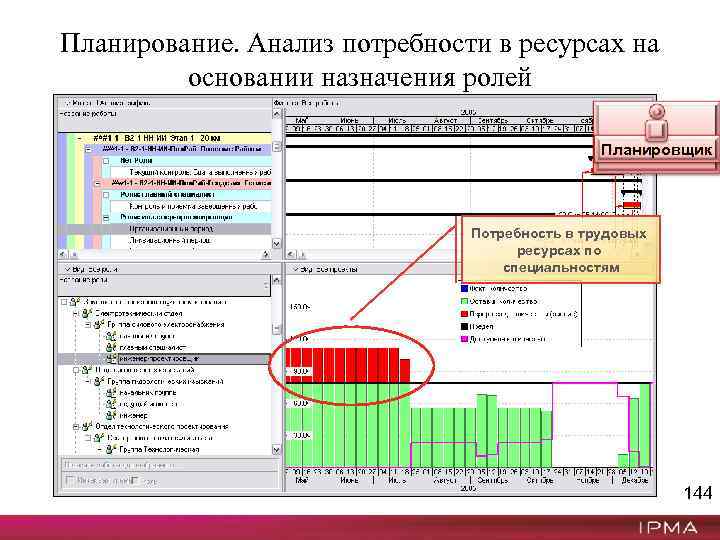Click the black Предел legend swatch
Screen dimensions: 720x540
click(x=464, y=326)
